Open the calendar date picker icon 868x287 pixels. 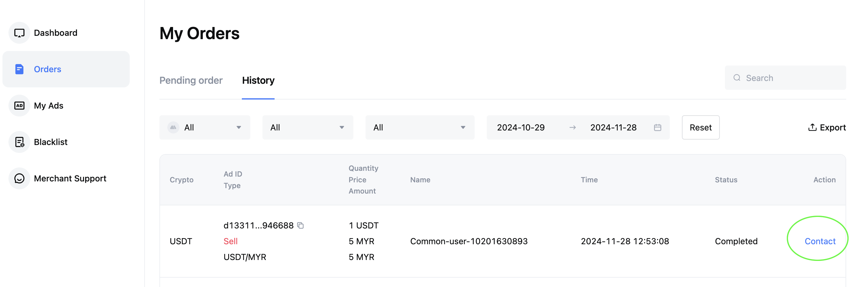coord(657,128)
